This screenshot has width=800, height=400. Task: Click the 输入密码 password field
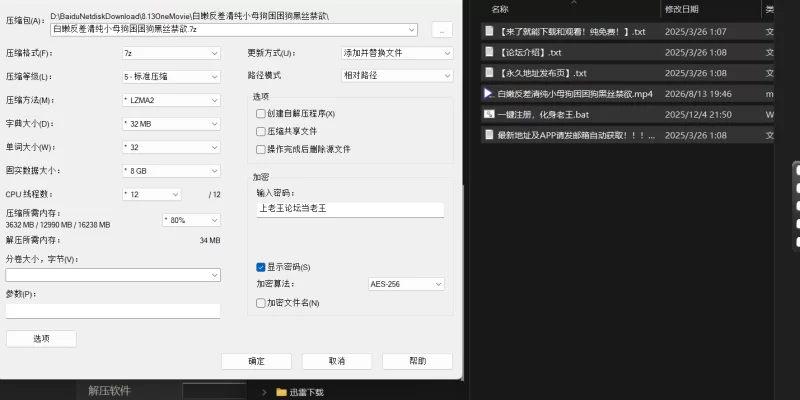coord(350,210)
